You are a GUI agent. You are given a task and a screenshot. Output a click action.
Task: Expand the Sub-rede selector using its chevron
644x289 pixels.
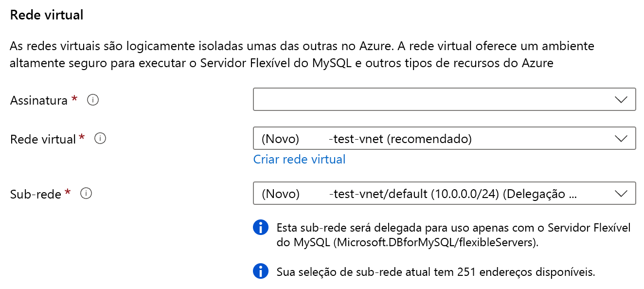point(621,193)
